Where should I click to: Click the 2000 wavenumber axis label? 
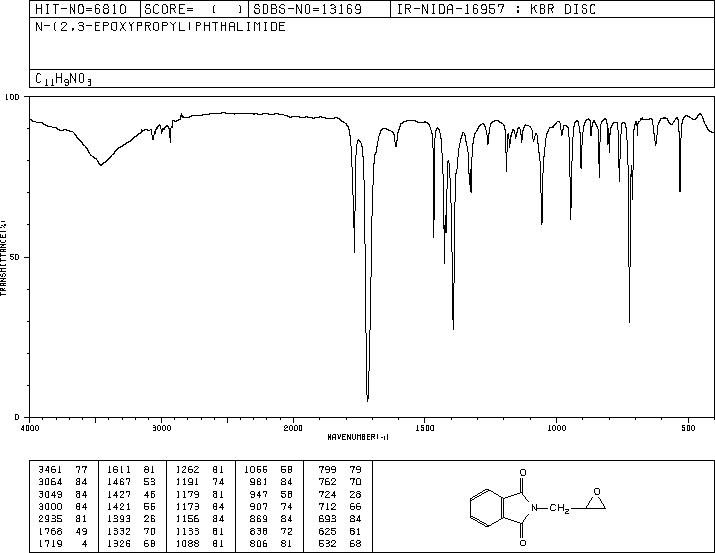pyautogui.click(x=293, y=428)
